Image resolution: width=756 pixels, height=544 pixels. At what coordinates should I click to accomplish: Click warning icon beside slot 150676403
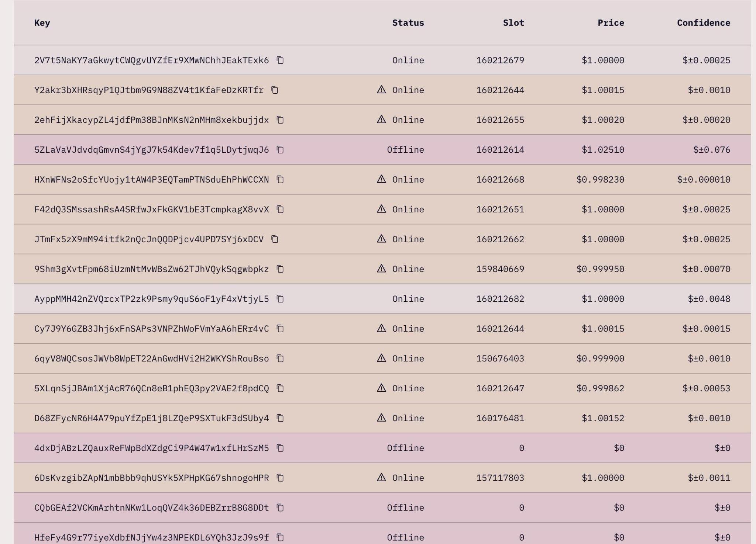[381, 358]
